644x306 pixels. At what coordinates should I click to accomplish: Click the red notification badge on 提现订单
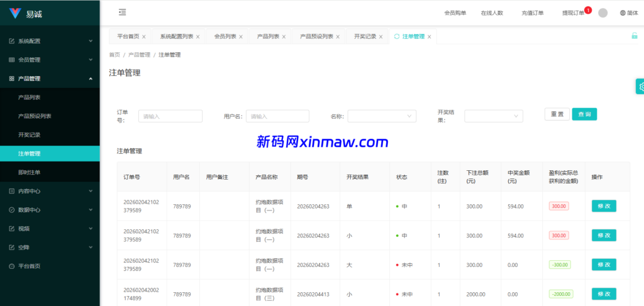point(588,10)
